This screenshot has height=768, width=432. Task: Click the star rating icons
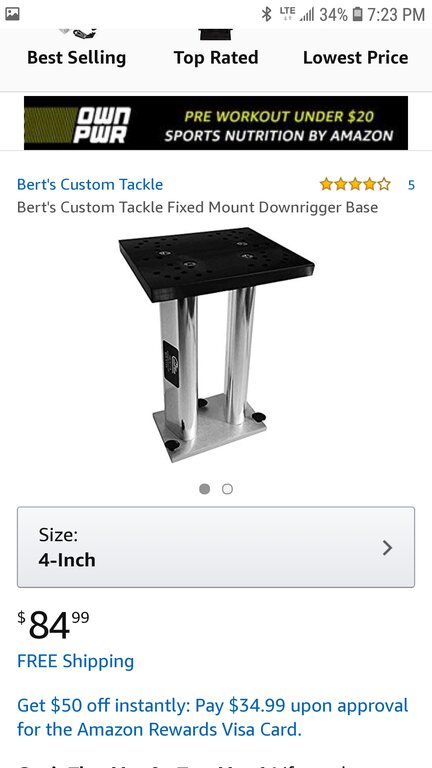[355, 185]
